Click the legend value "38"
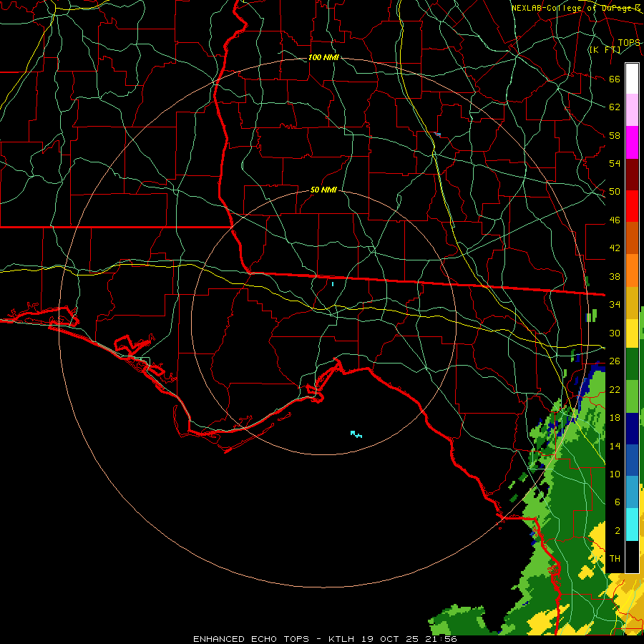This screenshot has height=644, width=644. [615, 277]
